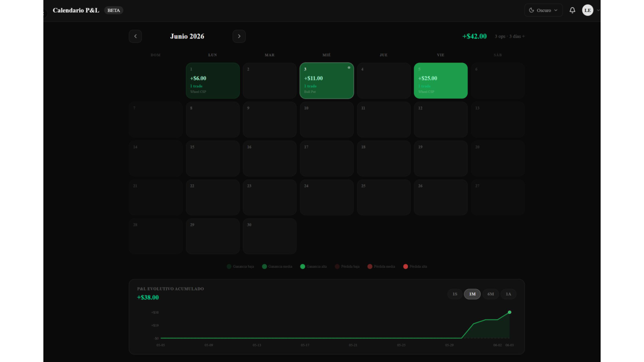
Task: Select the day 15 calendar cell
Action: [213, 158]
